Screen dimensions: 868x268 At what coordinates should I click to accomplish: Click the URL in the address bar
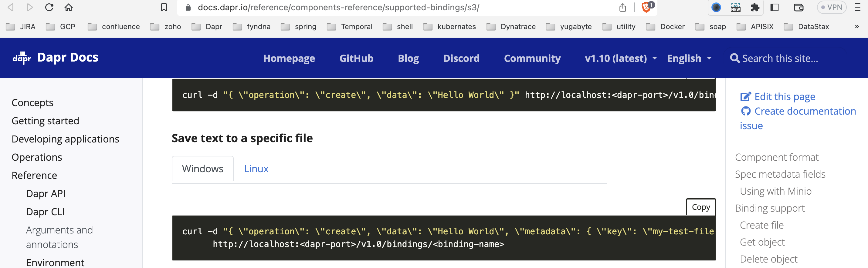pos(338,7)
